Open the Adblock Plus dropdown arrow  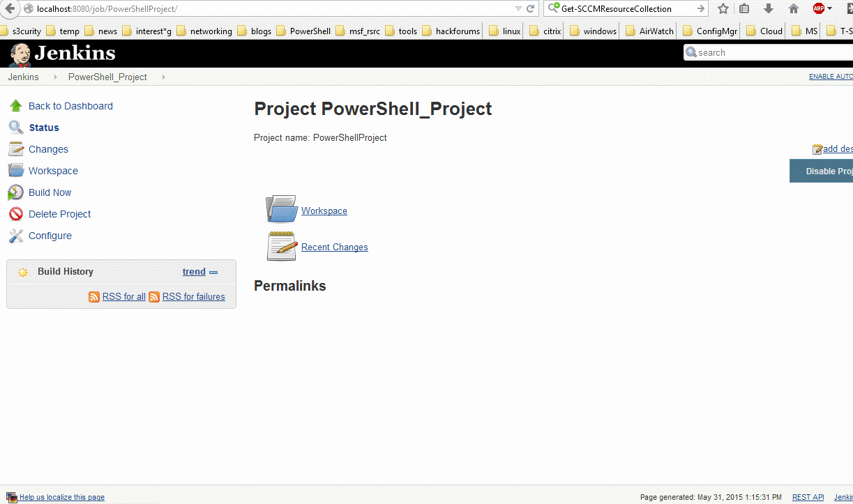click(829, 9)
